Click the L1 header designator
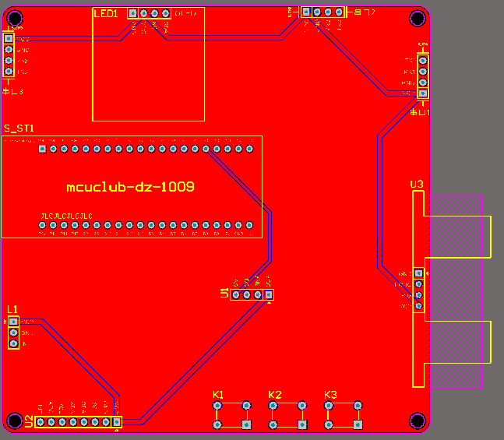The image size is (504, 440). click(12, 309)
